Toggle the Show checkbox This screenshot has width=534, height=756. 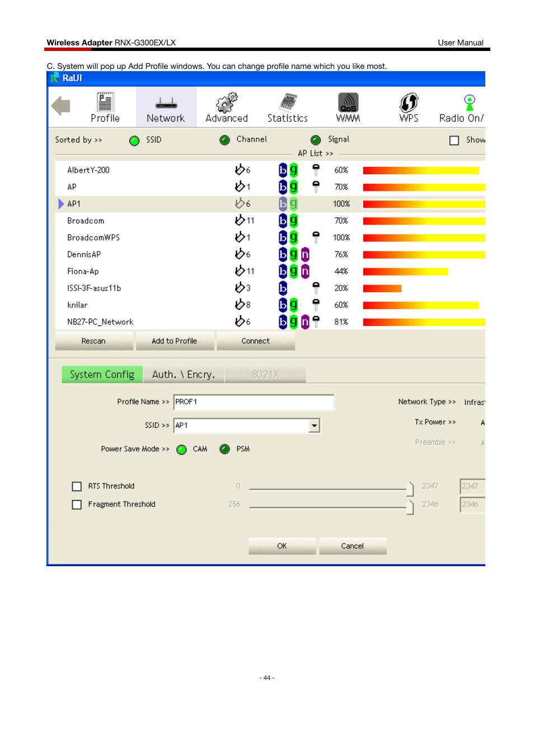pos(455,141)
